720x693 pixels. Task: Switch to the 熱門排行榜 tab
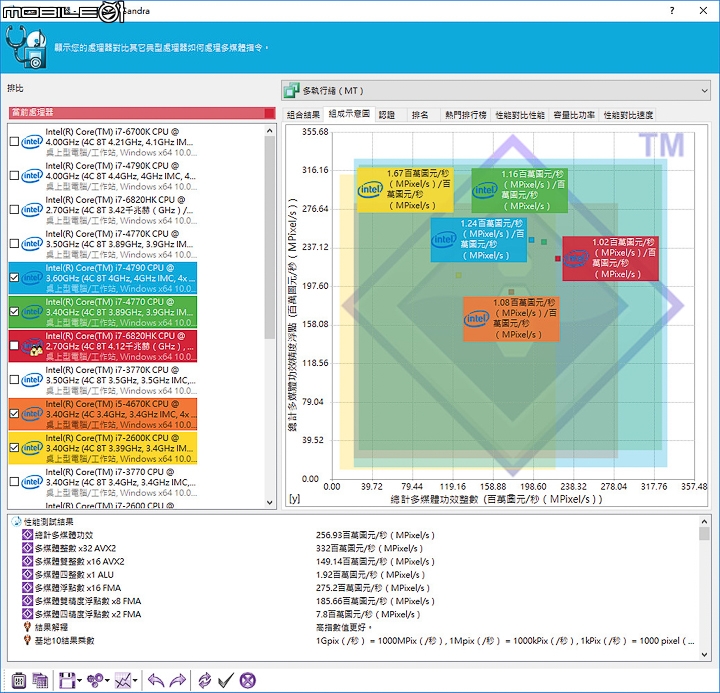465,115
